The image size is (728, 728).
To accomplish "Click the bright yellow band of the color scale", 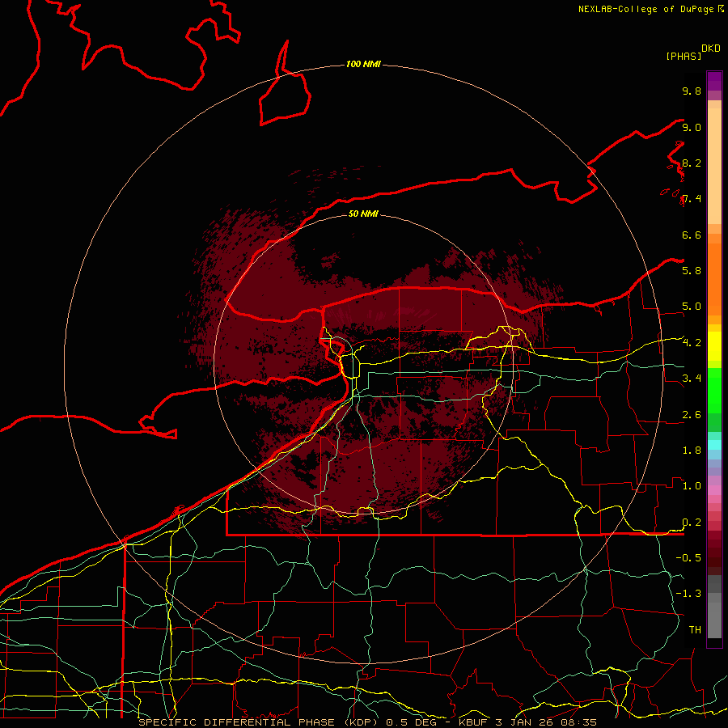I will pos(714,346).
